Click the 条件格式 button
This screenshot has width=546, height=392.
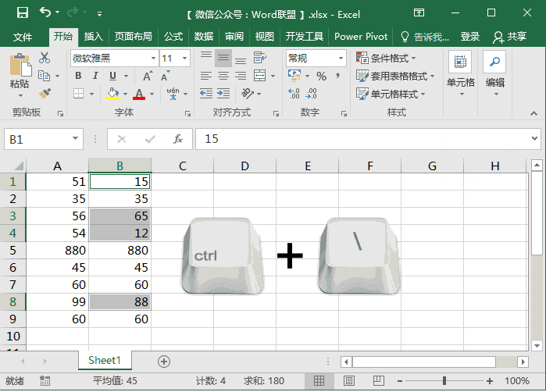(x=387, y=58)
